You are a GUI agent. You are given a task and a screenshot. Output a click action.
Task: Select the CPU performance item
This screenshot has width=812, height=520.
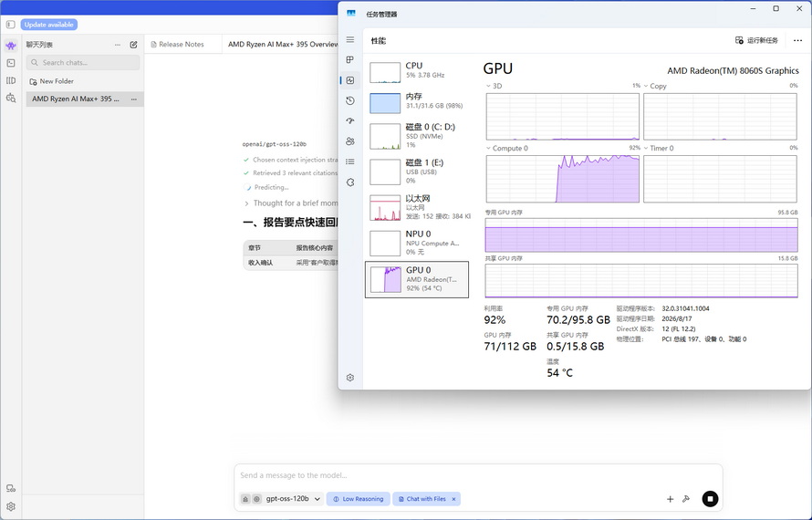tap(417, 71)
